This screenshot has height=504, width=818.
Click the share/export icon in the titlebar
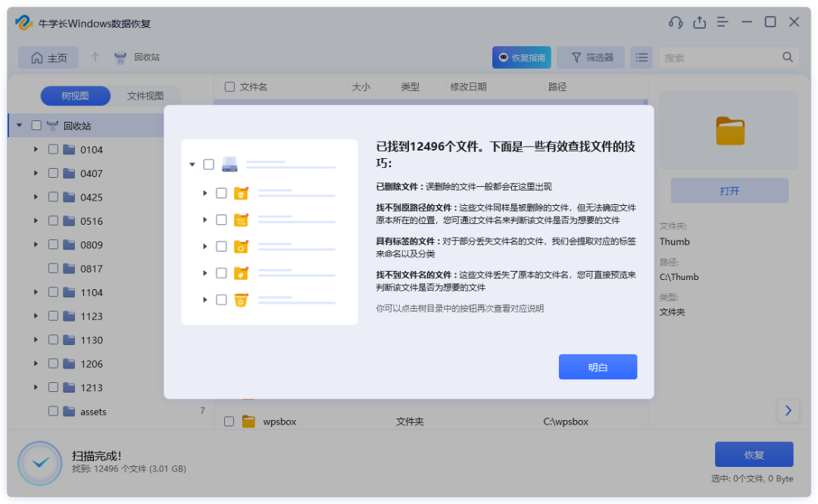pos(699,22)
